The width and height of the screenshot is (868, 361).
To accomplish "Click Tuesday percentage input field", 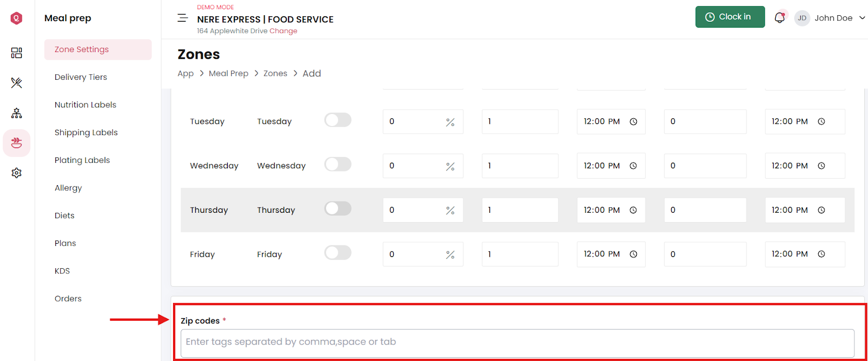I will pos(423,122).
